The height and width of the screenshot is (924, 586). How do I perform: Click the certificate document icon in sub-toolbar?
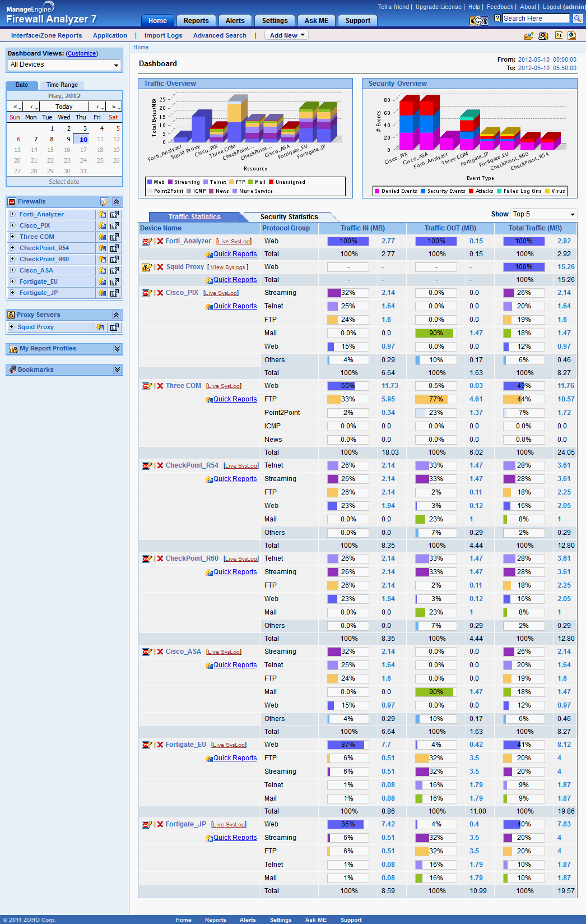click(571, 35)
